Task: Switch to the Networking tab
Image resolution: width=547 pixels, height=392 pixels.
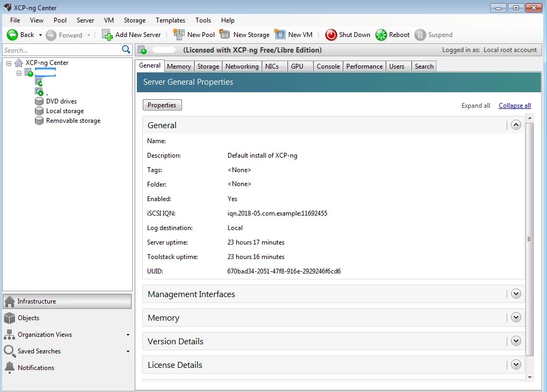Action: [x=242, y=66]
